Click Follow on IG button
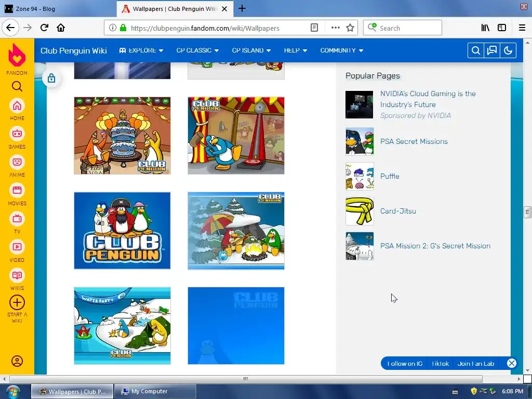 point(405,363)
